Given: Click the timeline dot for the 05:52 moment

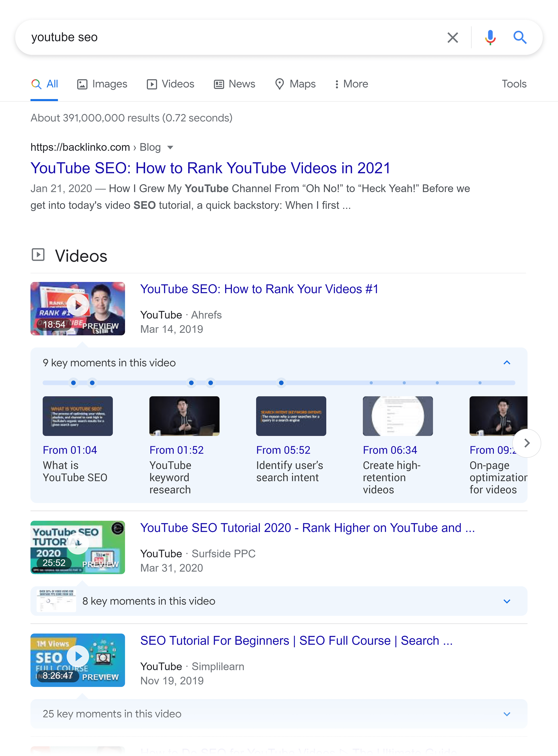Looking at the screenshot, I should 191,383.
